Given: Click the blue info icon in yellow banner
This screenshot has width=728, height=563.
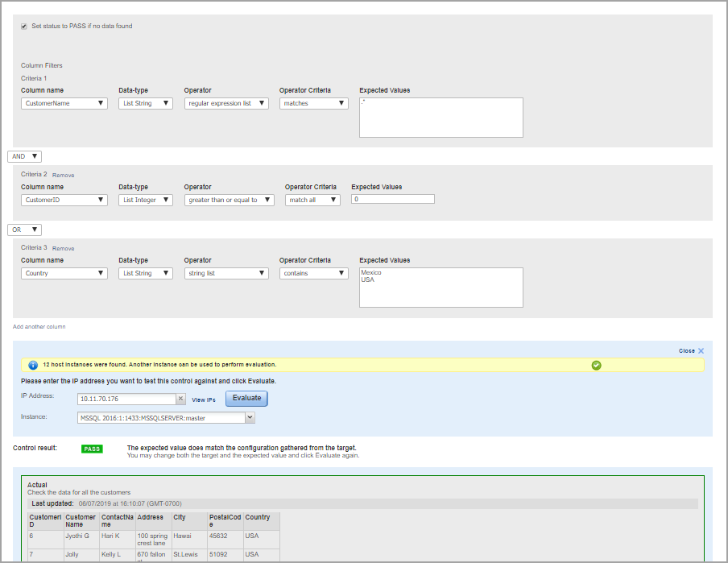Looking at the screenshot, I should 33,365.
